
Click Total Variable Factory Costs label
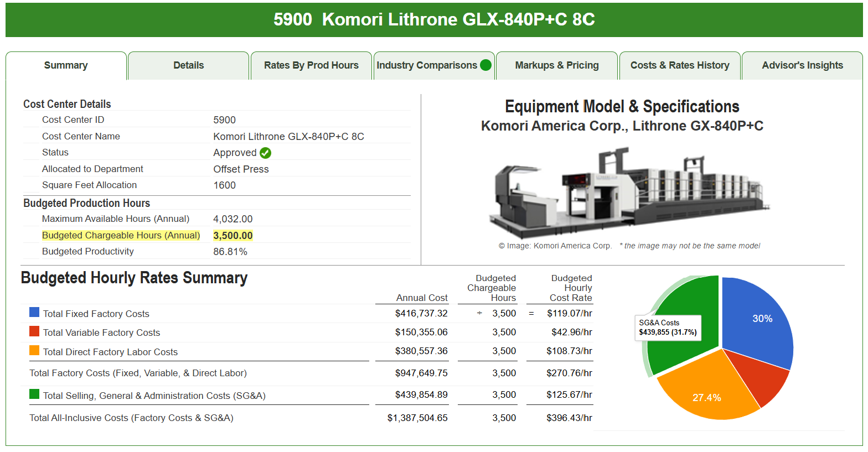pyautogui.click(x=101, y=332)
